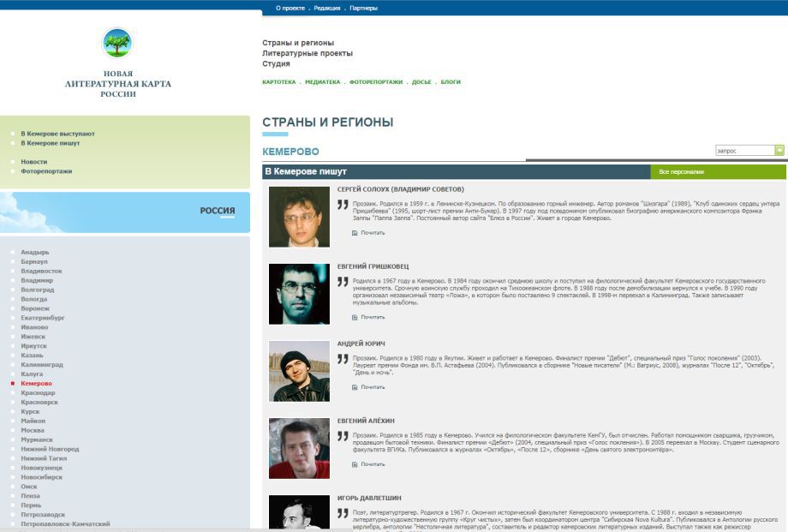Switch to the Все персоналии tab
Screen dimensions: 788x532
682,172
